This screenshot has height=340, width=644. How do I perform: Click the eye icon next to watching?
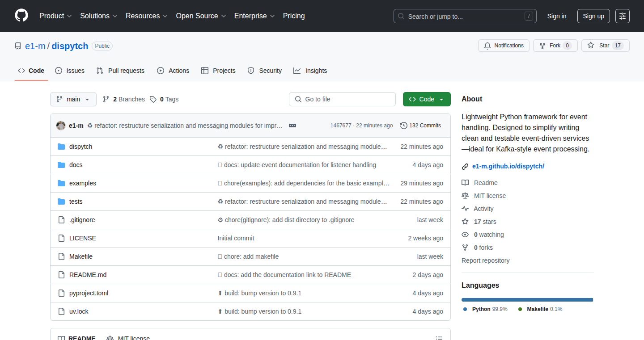click(465, 235)
